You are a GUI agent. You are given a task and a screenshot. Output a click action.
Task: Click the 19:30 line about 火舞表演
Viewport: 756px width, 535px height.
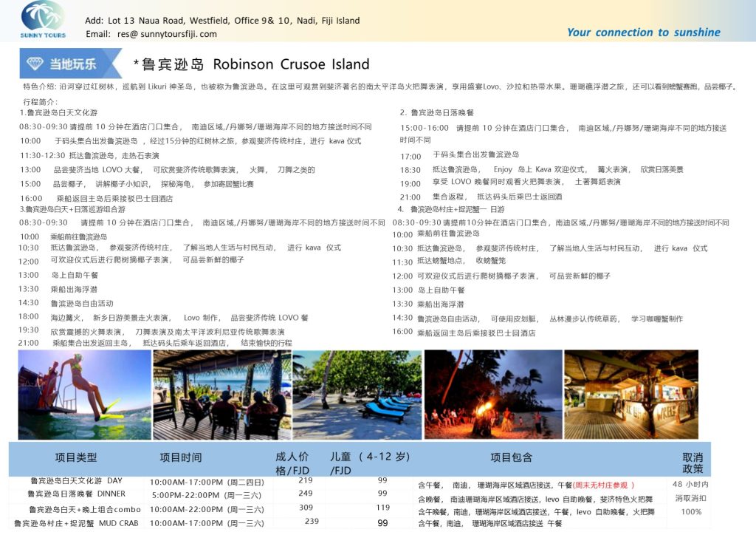(151, 331)
